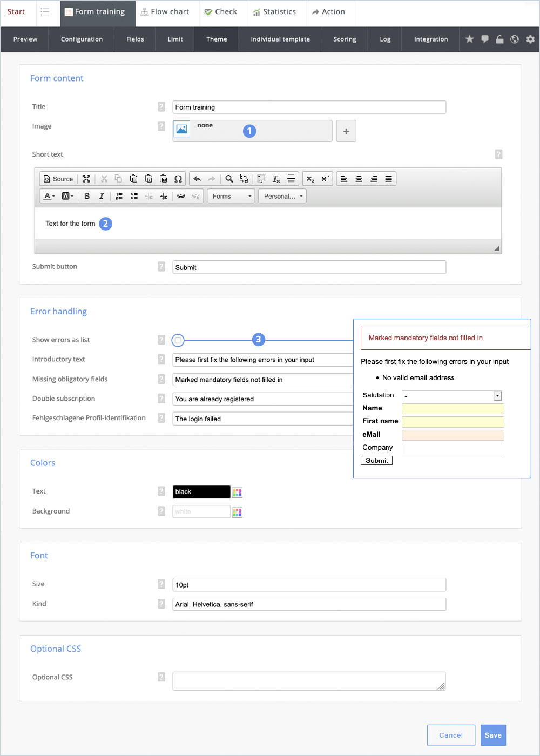The image size is (540, 756).
Task: Click the unlocked padlock icon
Action: coord(500,39)
